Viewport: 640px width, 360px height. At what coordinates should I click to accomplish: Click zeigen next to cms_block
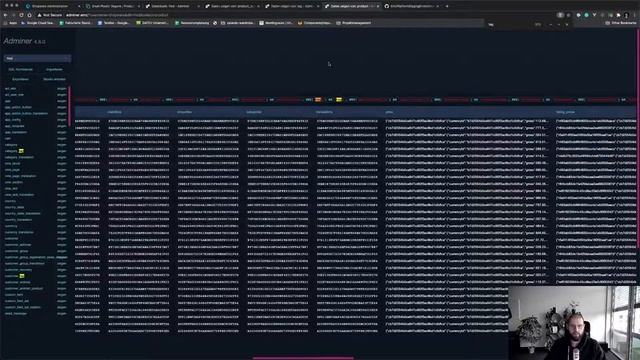(62, 164)
